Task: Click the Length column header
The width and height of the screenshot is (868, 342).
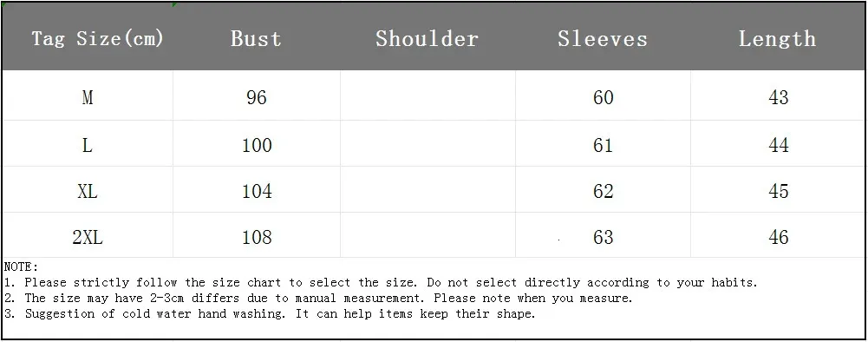Action: click(778, 39)
